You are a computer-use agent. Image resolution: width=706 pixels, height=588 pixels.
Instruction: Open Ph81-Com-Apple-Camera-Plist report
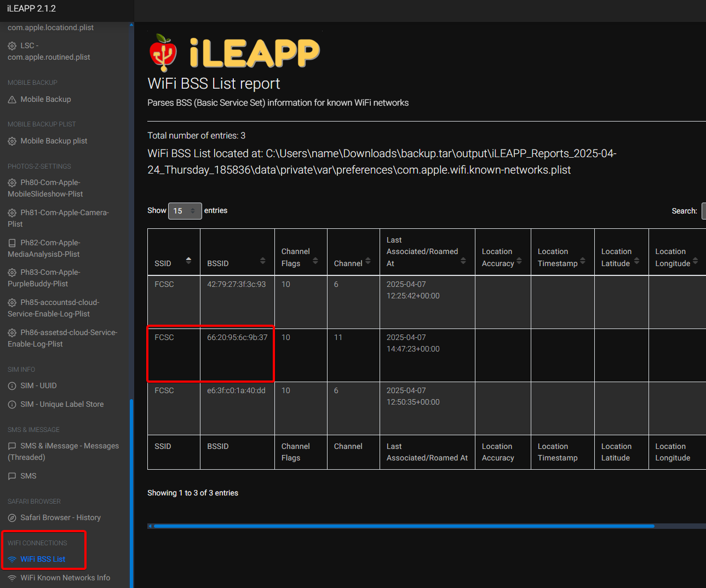pos(59,218)
